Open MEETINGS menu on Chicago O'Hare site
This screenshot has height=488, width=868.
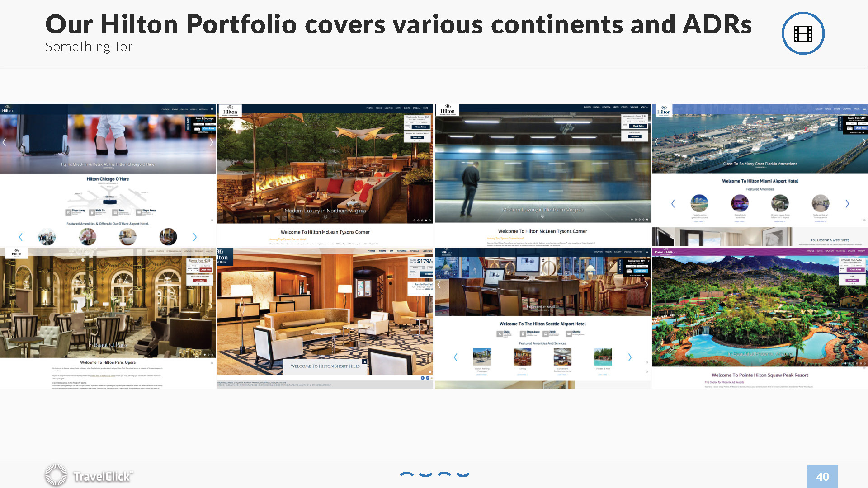click(x=203, y=109)
